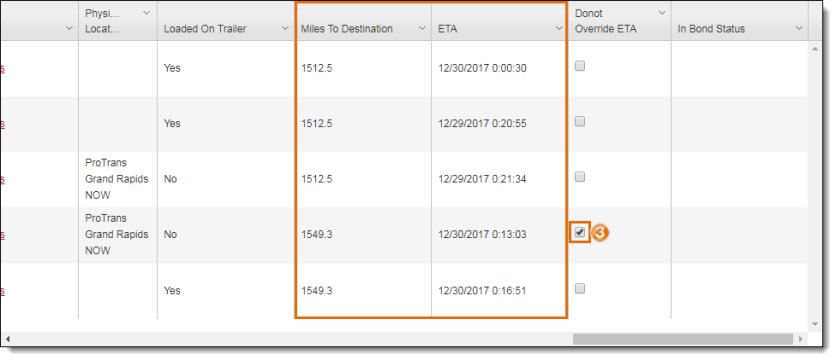Sort by ETA column header
This screenshot has height=360, width=836.
coord(447,29)
